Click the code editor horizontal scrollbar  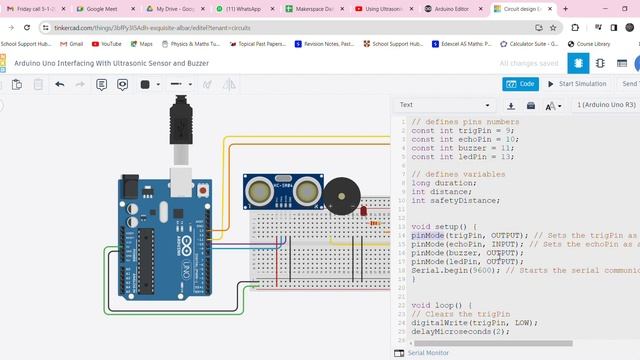[493, 344]
